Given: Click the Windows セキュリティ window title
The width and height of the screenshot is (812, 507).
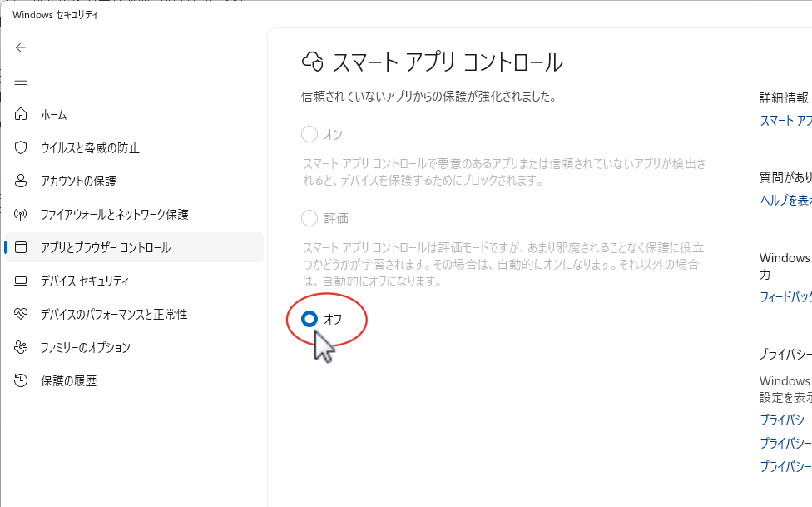Looking at the screenshot, I should [x=56, y=14].
